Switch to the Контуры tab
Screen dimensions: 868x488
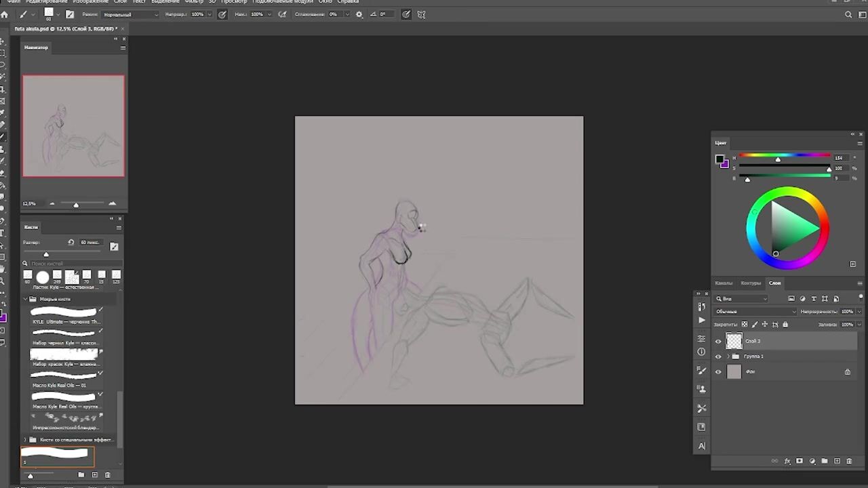click(751, 283)
